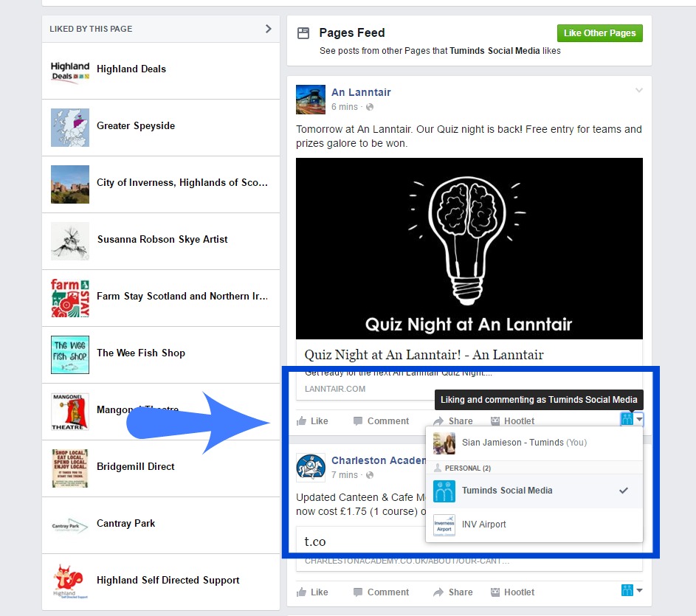Click the Comment bubble icon on An Lanntair post
Viewport: 696px width, 616px height.
[358, 421]
